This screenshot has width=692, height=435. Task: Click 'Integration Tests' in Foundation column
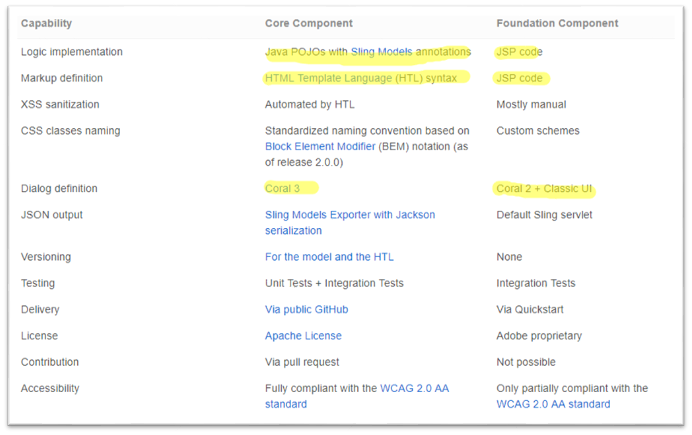click(536, 283)
